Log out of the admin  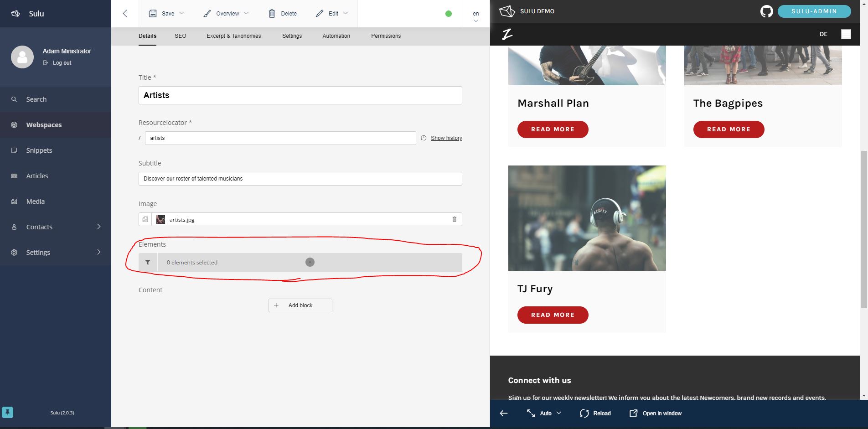tap(57, 63)
